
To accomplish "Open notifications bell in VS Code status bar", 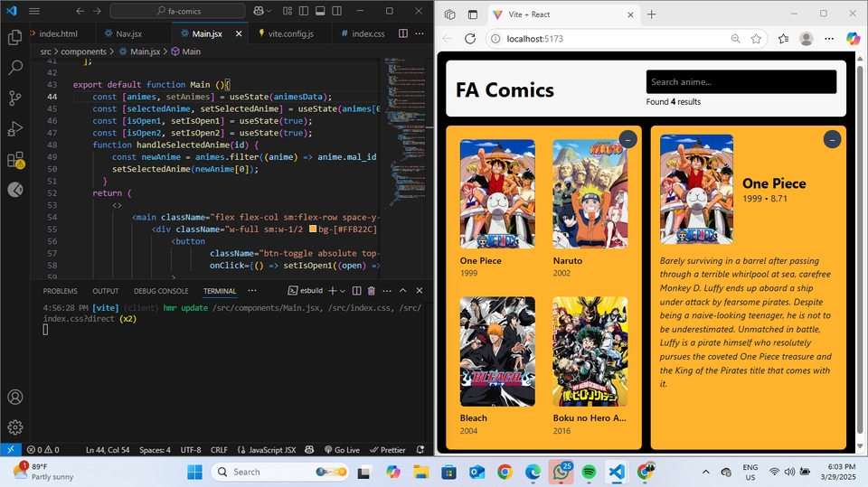I will click(x=420, y=450).
